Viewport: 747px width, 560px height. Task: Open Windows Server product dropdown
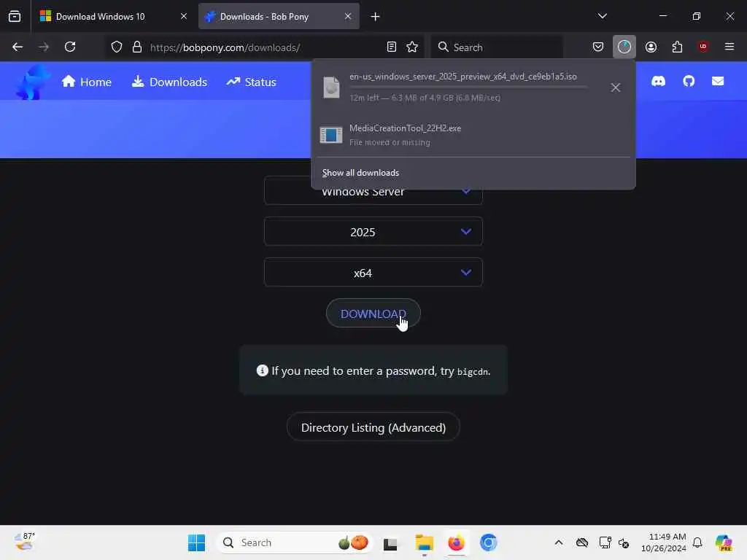(373, 192)
